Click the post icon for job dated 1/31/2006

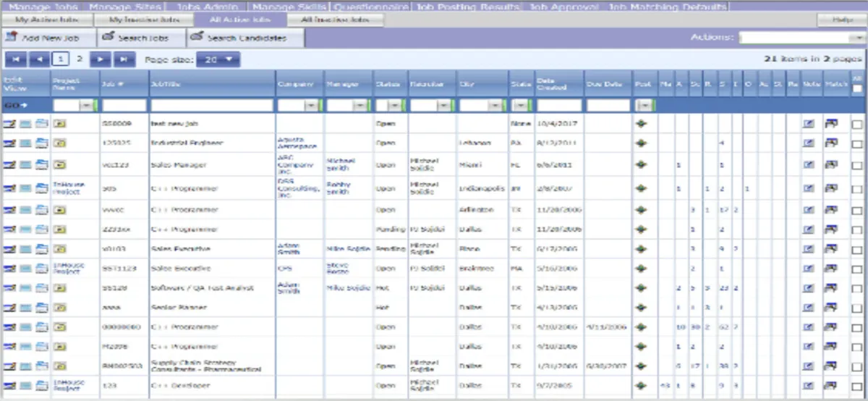pos(641,366)
